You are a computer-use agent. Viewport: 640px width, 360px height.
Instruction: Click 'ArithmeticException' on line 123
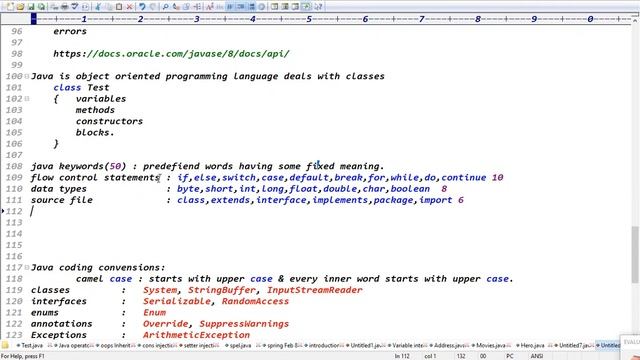[x=196, y=335]
